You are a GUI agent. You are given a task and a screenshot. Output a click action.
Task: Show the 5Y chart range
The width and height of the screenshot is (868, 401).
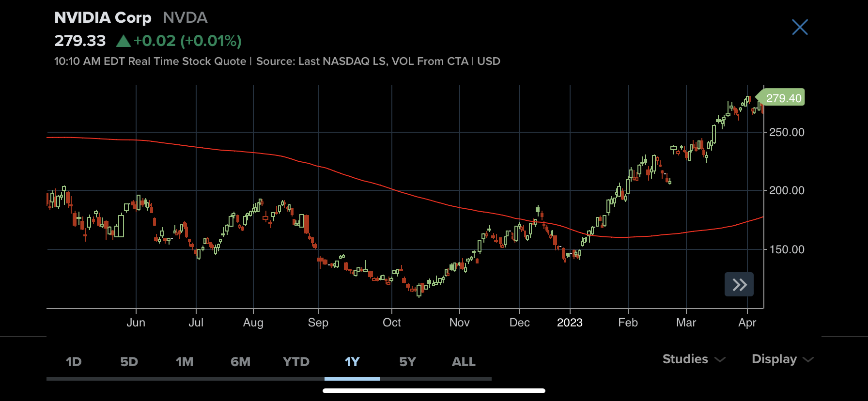pyautogui.click(x=407, y=362)
